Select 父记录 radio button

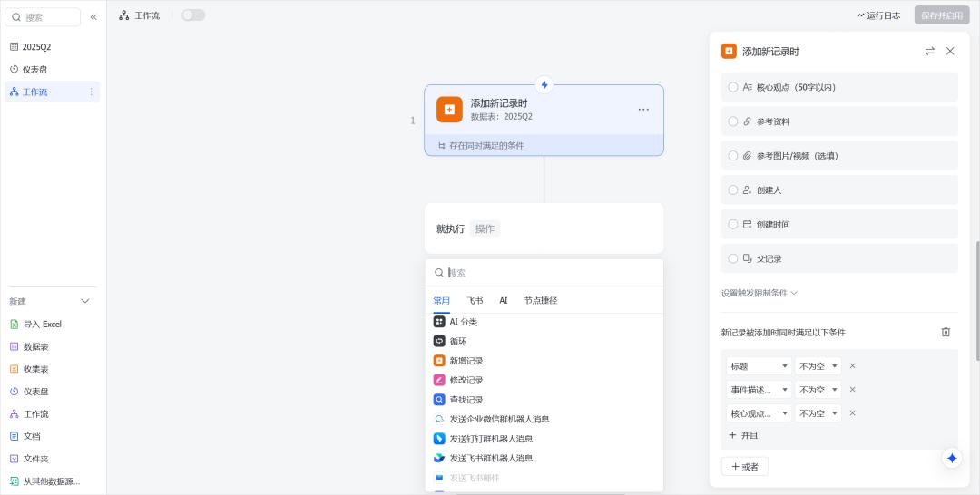(733, 258)
